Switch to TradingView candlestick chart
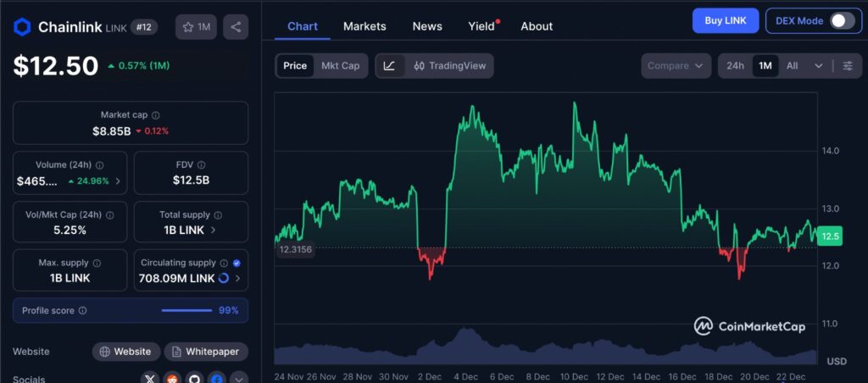This screenshot has height=383, width=868. tap(450, 66)
